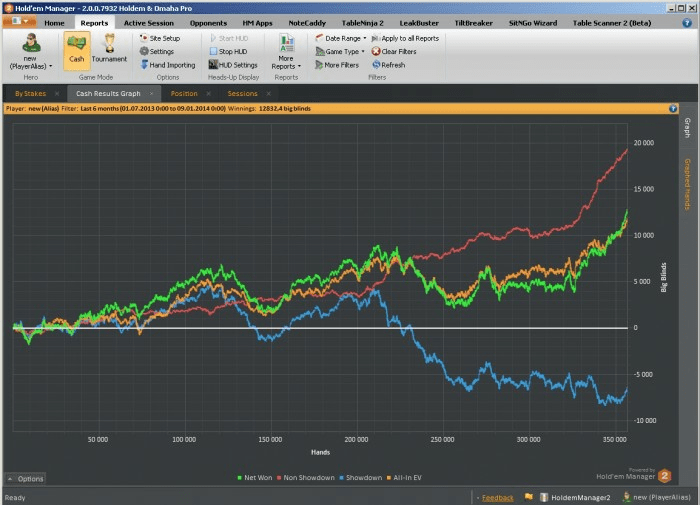Click Apply to all Reports
This screenshot has height=505, width=700.
tap(405, 38)
